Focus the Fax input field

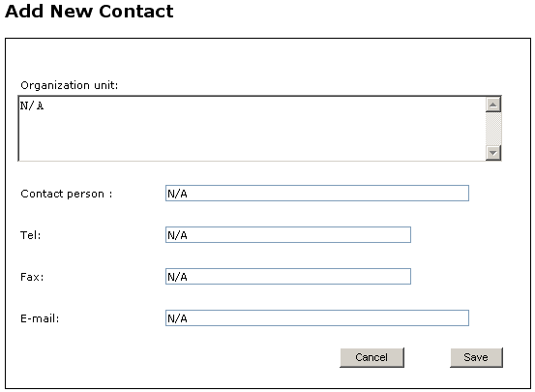coord(288,277)
